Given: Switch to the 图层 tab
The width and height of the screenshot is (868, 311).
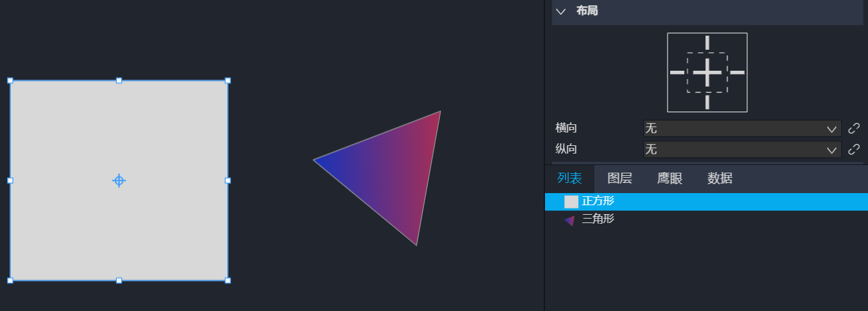Looking at the screenshot, I should (620, 178).
